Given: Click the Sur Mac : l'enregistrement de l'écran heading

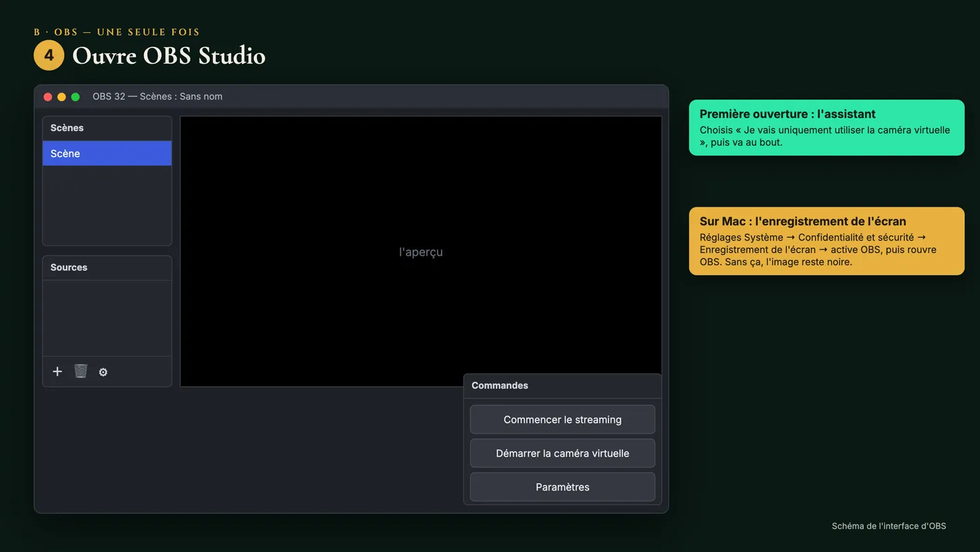Looking at the screenshot, I should coord(803,221).
